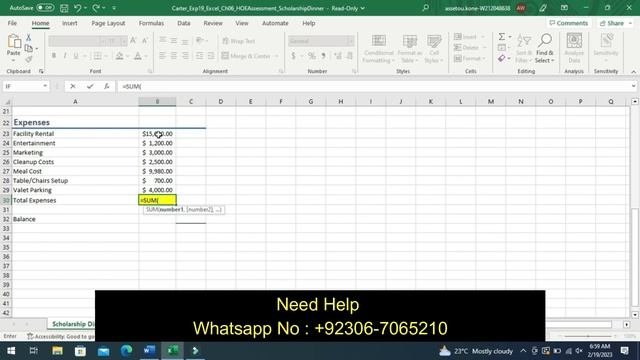The height and width of the screenshot is (360, 640).
Task: Click the Increase Font Size icon
Action: click(x=133, y=40)
